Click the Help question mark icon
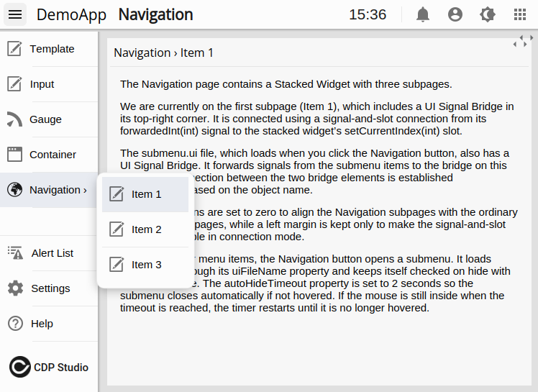The width and height of the screenshot is (538, 392). 15,324
